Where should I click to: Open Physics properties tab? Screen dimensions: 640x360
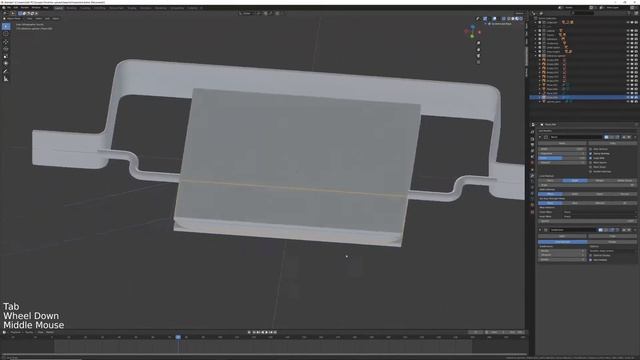[532, 188]
